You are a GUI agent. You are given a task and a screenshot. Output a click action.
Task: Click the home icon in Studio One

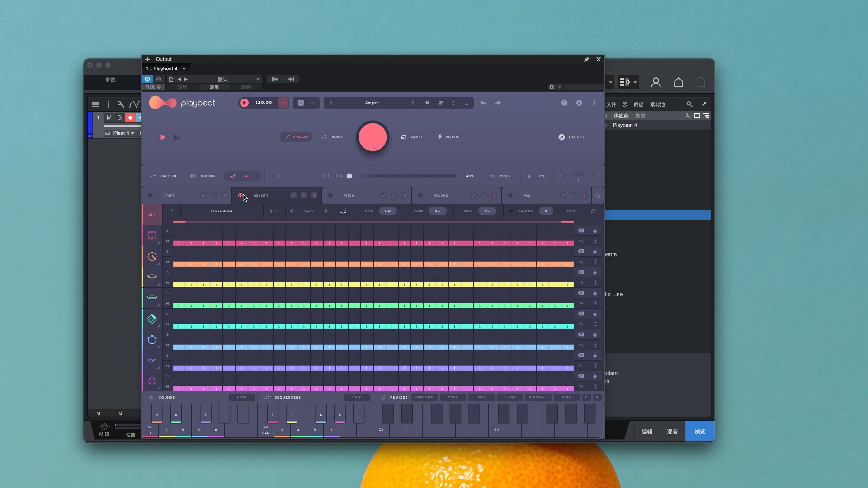tap(679, 82)
